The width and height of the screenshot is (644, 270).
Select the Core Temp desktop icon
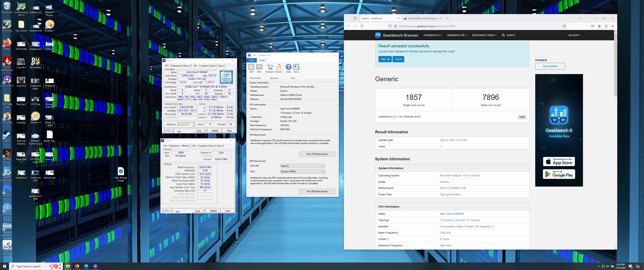(7, 118)
